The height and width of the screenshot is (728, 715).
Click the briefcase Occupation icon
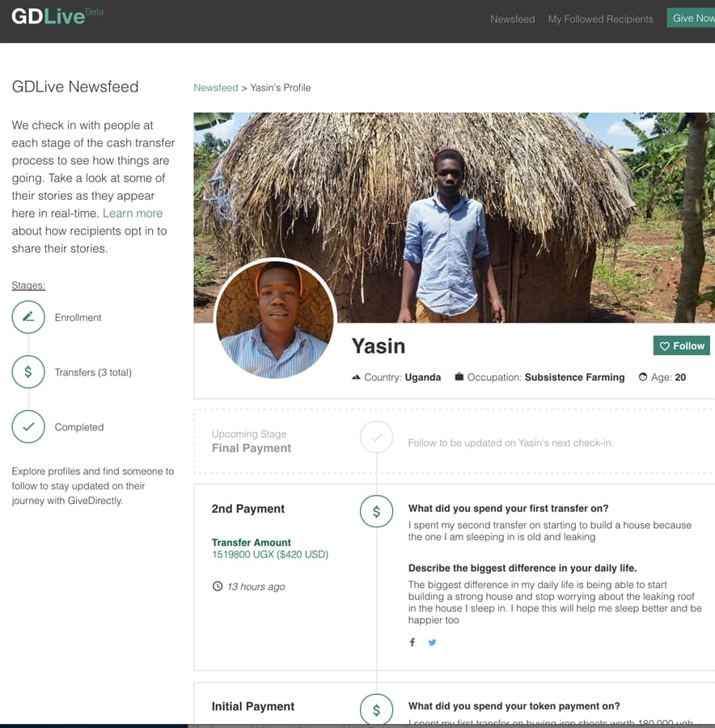459,377
